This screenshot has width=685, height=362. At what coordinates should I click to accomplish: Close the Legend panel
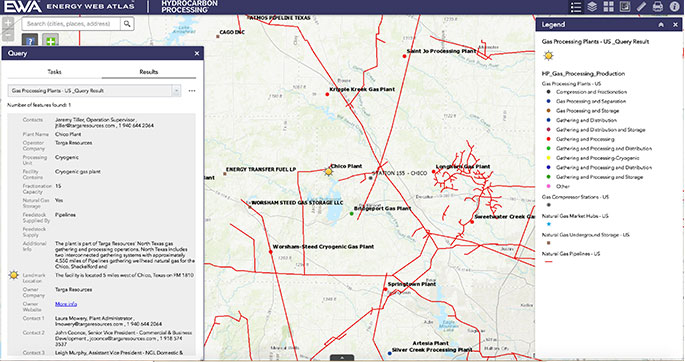(675, 25)
